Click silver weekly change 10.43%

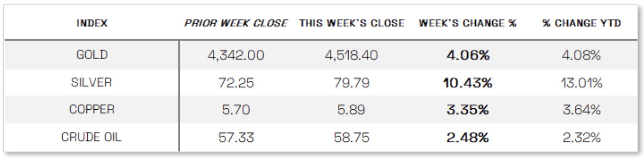click(467, 83)
